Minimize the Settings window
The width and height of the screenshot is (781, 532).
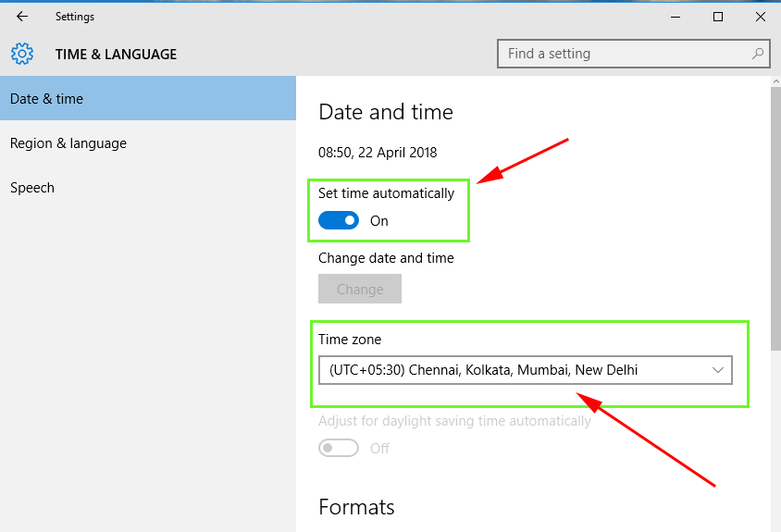point(676,17)
